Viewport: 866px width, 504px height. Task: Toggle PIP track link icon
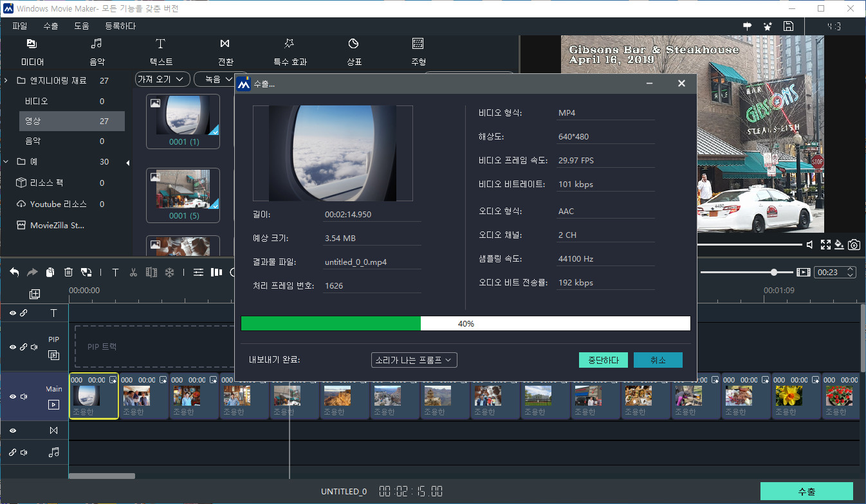click(x=24, y=347)
